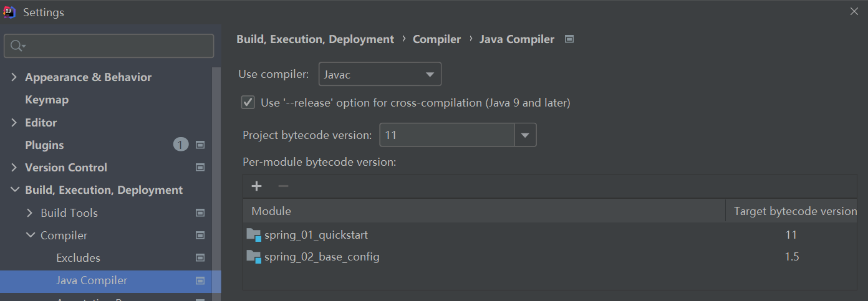The height and width of the screenshot is (301, 868).
Task: Expand the Editor settings section
Action: pos(14,123)
